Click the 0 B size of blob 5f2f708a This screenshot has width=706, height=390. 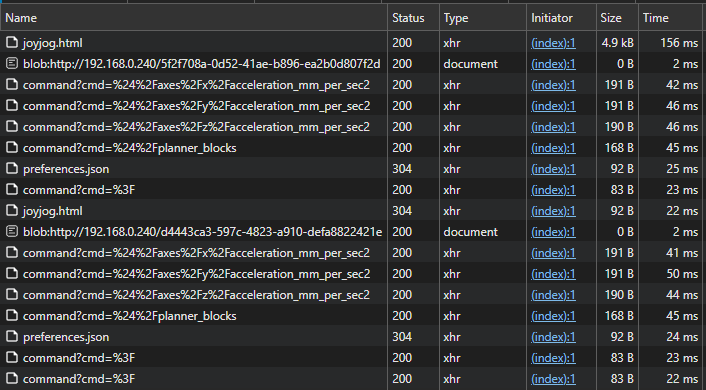point(625,63)
